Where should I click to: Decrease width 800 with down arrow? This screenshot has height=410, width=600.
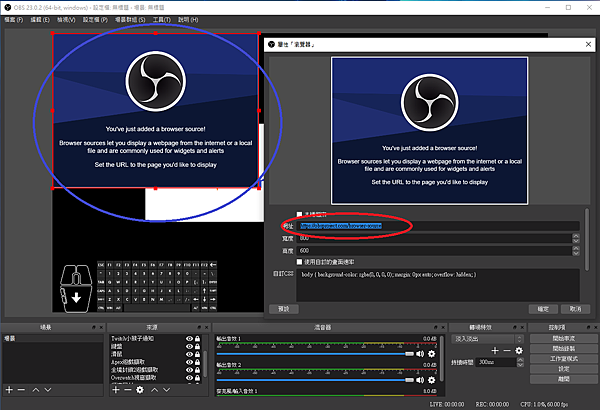click(x=576, y=240)
